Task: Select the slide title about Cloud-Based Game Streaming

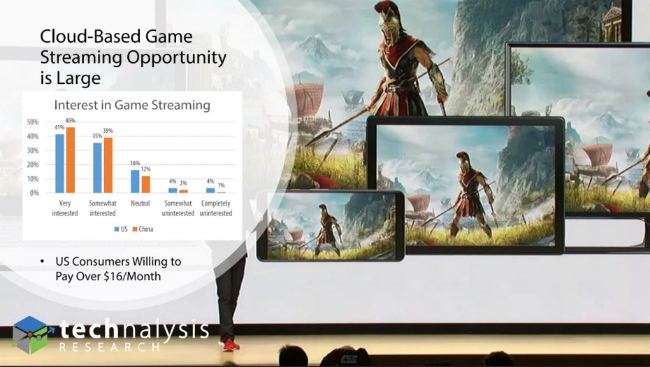Action: click(133, 57)
